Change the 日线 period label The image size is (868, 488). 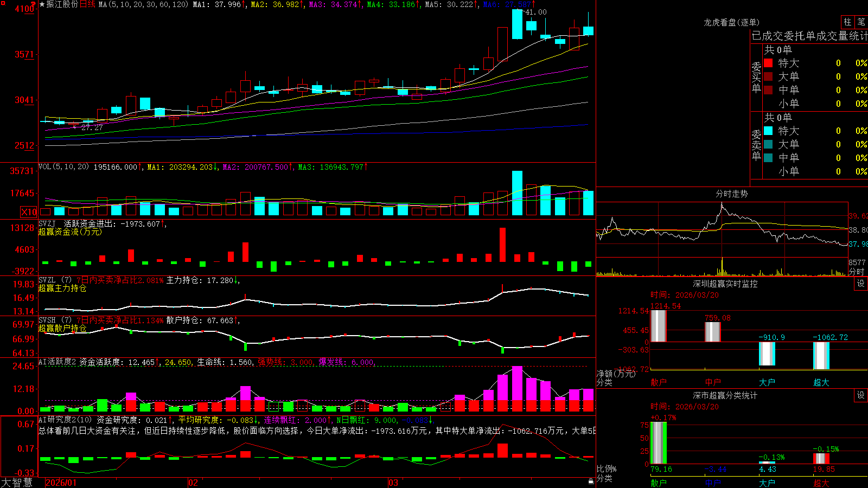point(87,4)
